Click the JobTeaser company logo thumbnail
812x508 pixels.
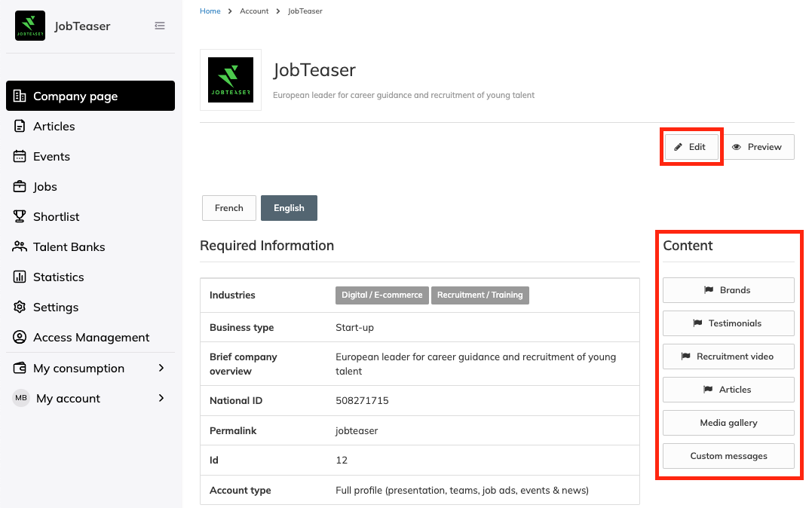231,80
